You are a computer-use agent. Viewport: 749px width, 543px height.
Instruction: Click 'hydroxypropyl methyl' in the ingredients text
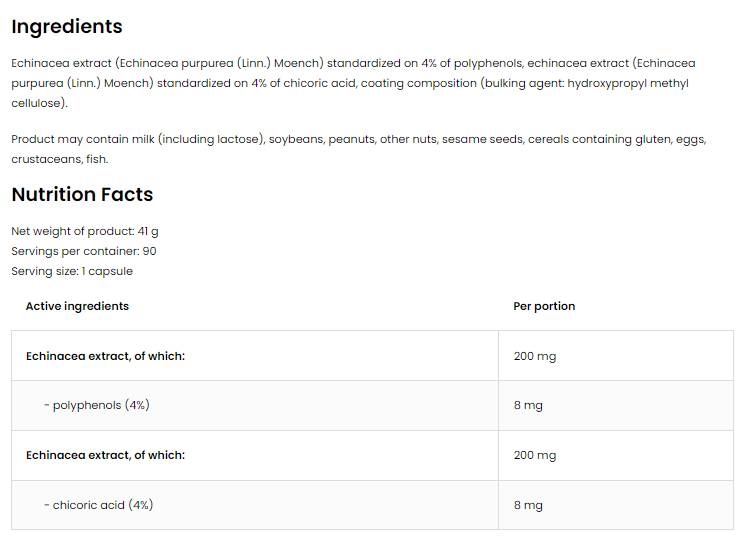(x=628, y=84)
